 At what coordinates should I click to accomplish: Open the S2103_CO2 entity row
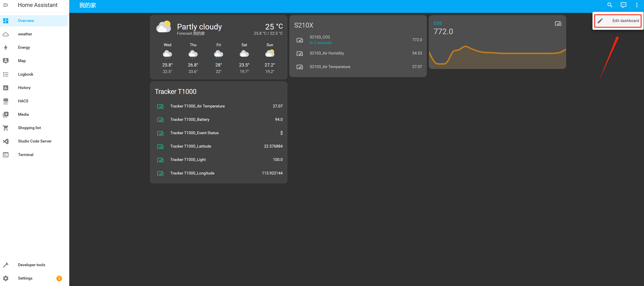click(358, 40)
